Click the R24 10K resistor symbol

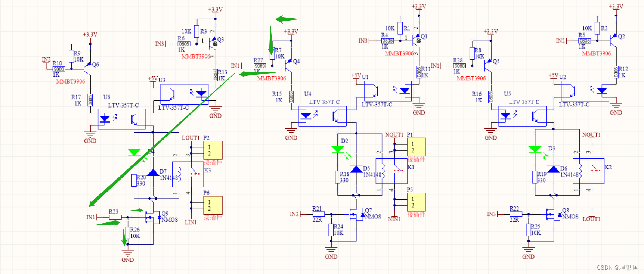[x=331, y=230]
